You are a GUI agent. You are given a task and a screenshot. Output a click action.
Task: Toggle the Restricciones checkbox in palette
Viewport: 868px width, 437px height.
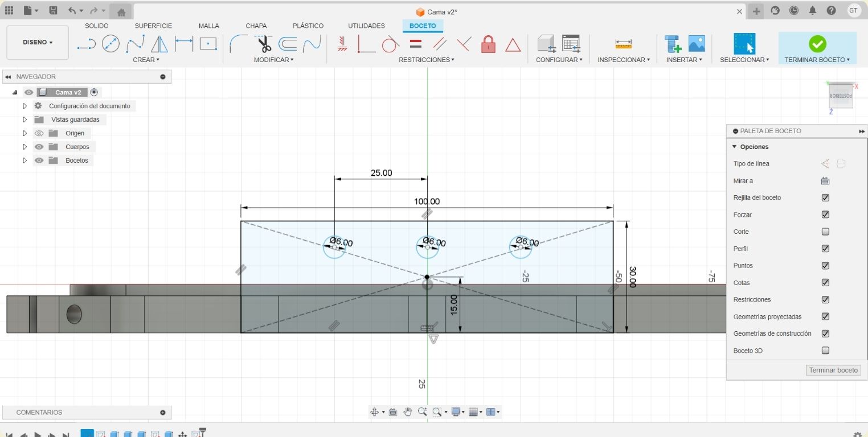tap(825, 299)
